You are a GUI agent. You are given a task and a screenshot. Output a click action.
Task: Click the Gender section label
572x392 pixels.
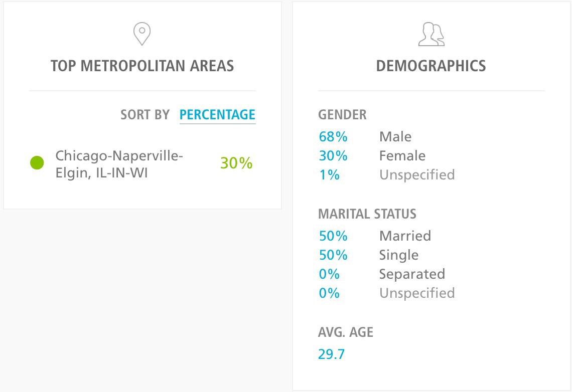[x=342, y=115]
